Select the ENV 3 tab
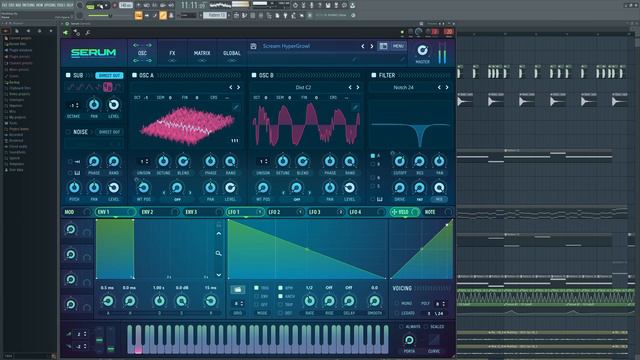 pos(203,212)
